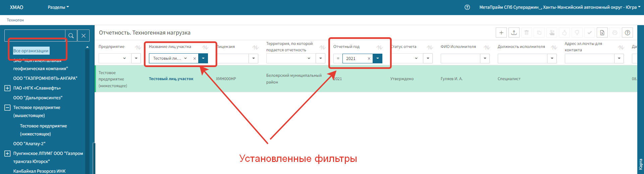
Task: Open the user account menu МетаПрайм СПб Суперадмин
Action: 560,7
